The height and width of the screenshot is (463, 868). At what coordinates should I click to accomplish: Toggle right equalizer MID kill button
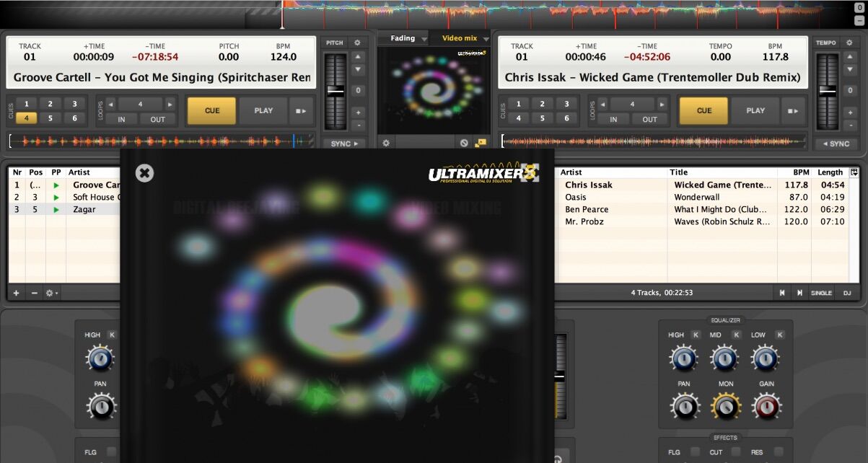[x=736, y=335]
